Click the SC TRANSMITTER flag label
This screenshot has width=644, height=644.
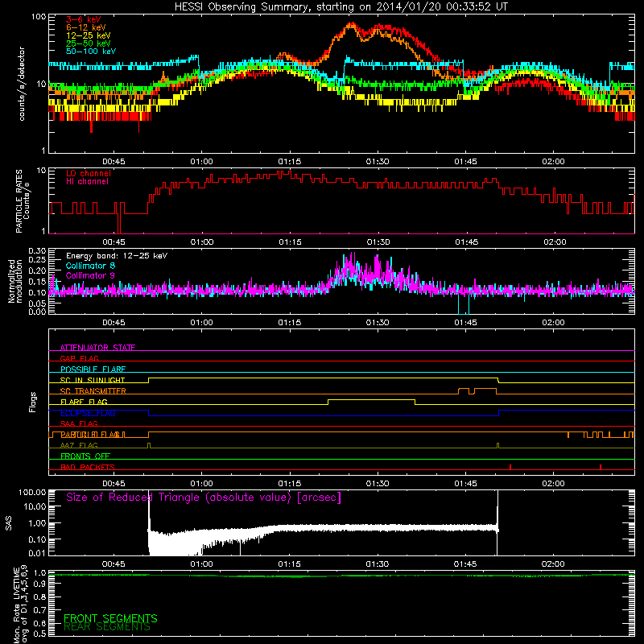click(x=93, y=390)
